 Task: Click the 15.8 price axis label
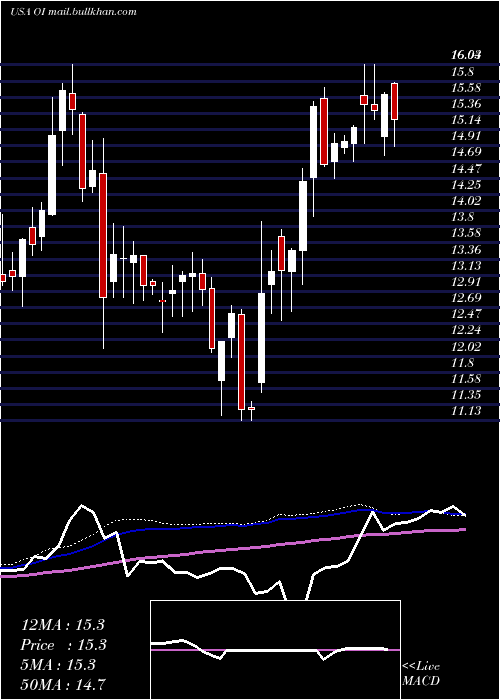point(462,72)
